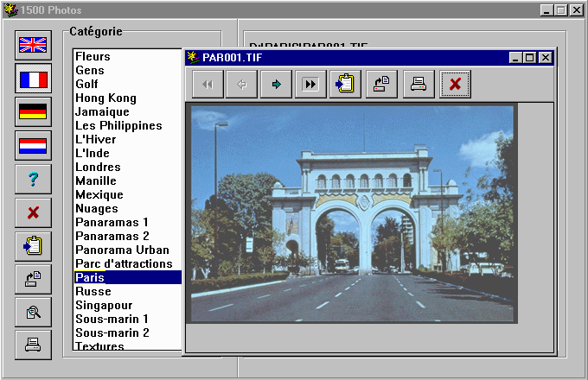588x380 pixels.
Task: Copy photo to clipboard in PAR001.TIF toolbar
Action: point(346,84)
